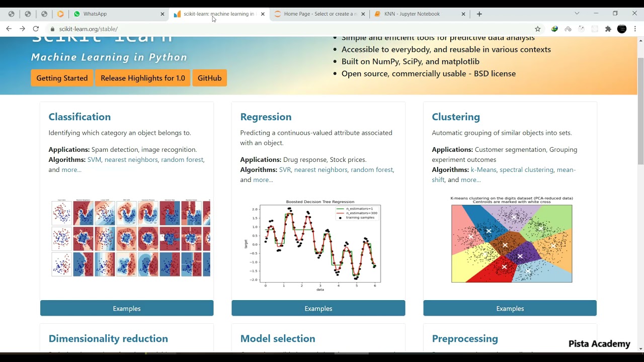Open the Dimensionality reduction heading

click(108, 338)
